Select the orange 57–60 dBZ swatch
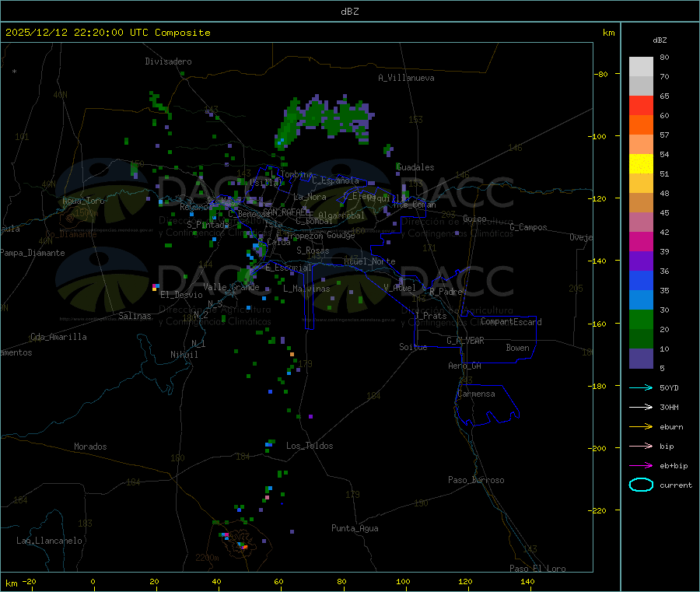Viewport: 700px width, 592px height. pyautogui.click(x=641, y=125)
